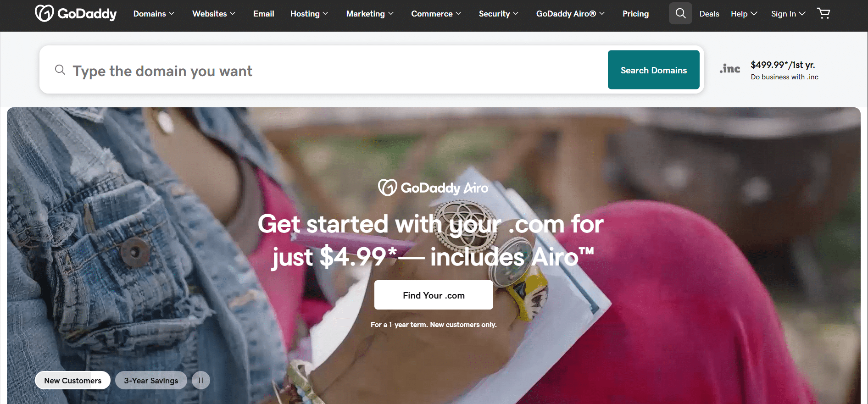Click the GoDaddy Airo logo on banner

click(x=433, y=188)
